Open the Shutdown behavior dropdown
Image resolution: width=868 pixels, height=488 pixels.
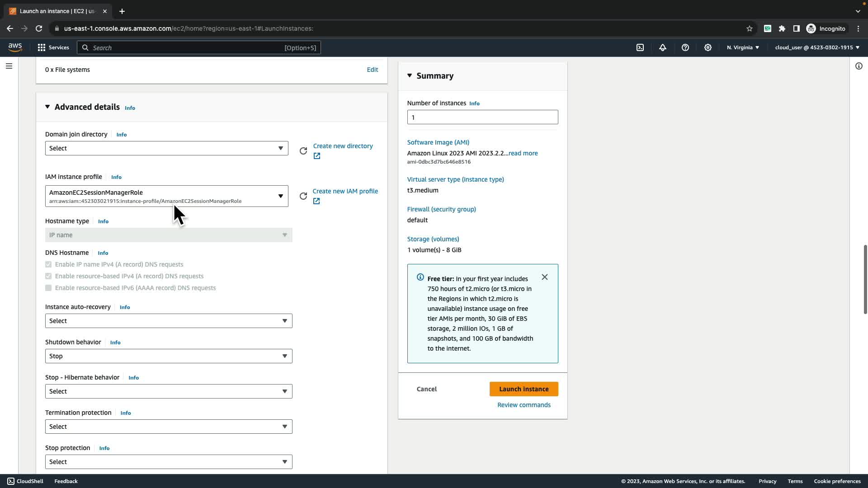coord(168,356)
